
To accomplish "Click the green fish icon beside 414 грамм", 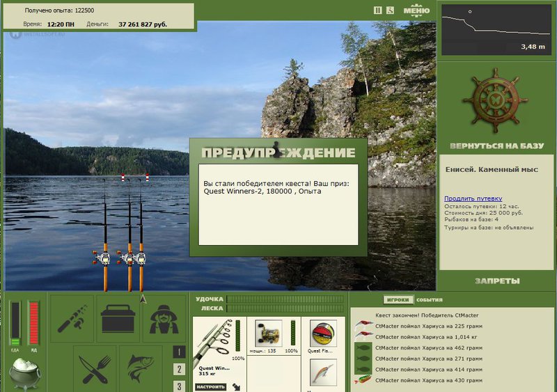I will pos(363,369).
